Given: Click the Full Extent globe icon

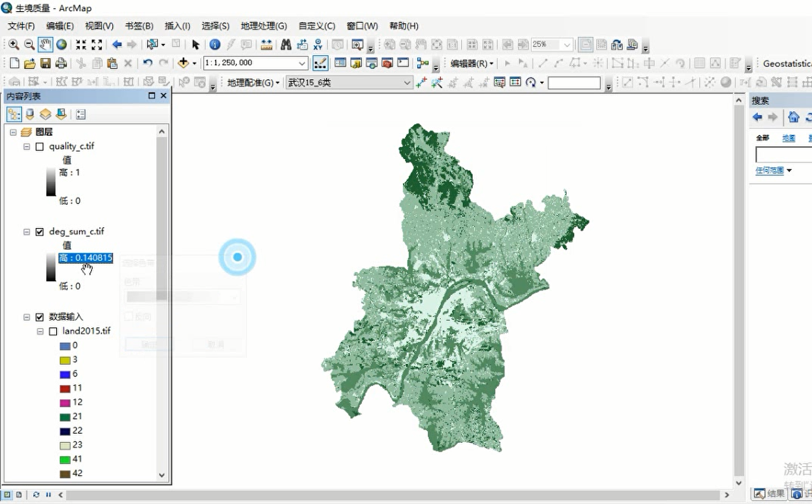Looking at the screenshot, I should [62, 44].
